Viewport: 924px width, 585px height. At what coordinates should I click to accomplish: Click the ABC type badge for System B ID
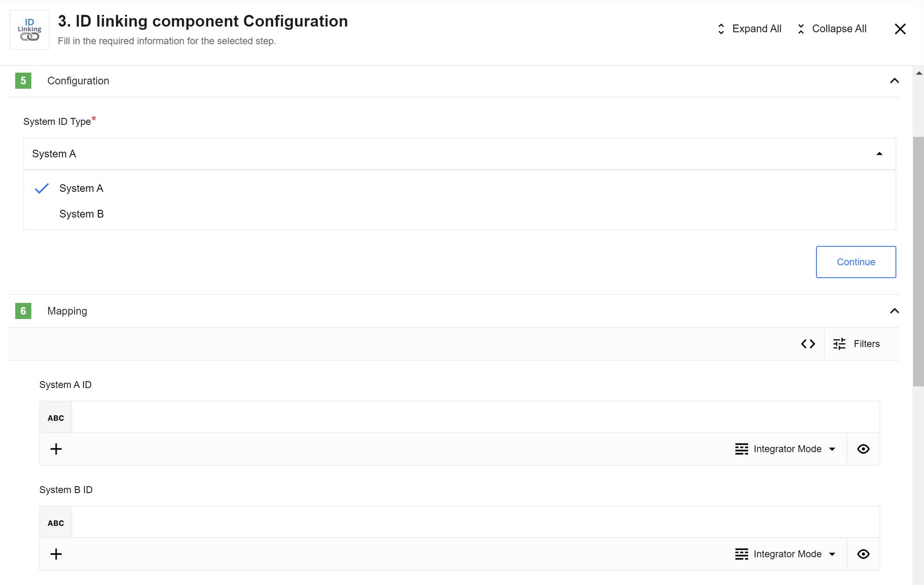click(56, 523)
